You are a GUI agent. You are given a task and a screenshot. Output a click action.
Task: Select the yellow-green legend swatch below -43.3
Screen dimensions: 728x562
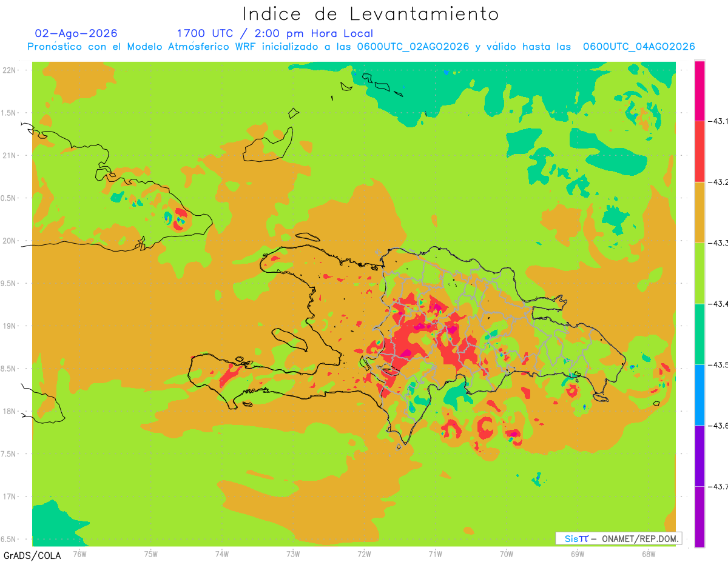pos(699,273)
